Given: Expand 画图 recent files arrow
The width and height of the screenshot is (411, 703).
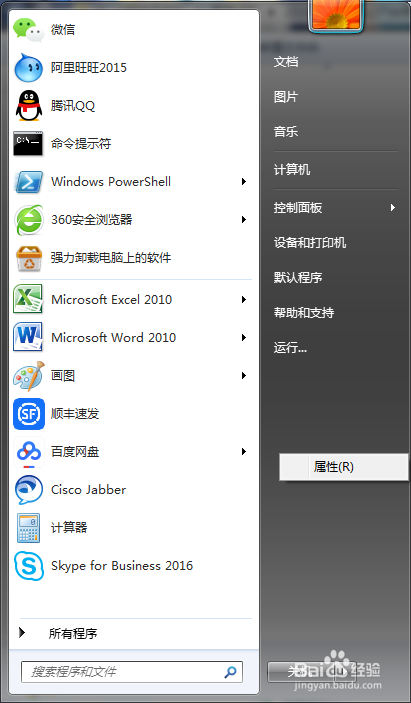Looking at the screenshot, I should pos(244,376).
